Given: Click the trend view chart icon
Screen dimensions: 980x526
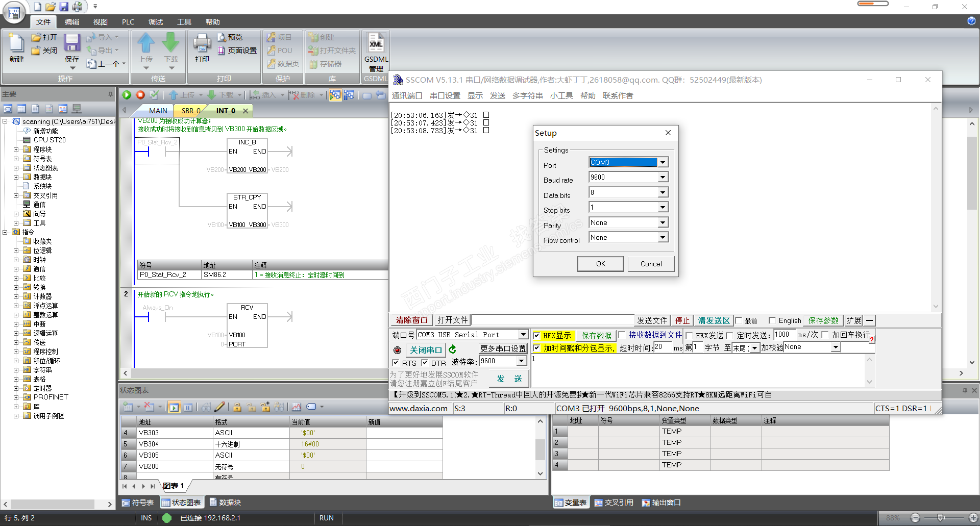Looking at the screenshot, I should (297, 407).
